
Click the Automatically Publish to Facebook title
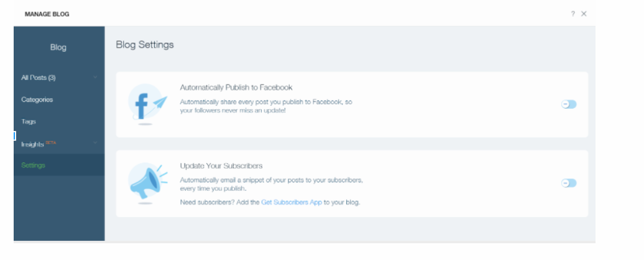pyautogui.click(x=236, y=87)
